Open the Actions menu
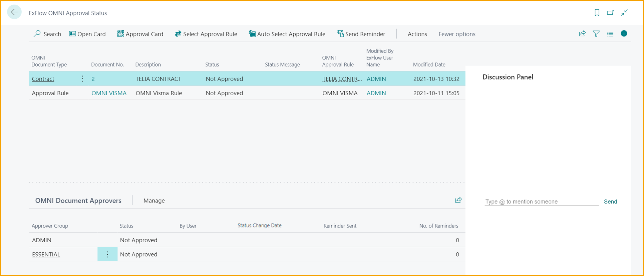This screenshot has height=276, width=644. pos(417,34)
